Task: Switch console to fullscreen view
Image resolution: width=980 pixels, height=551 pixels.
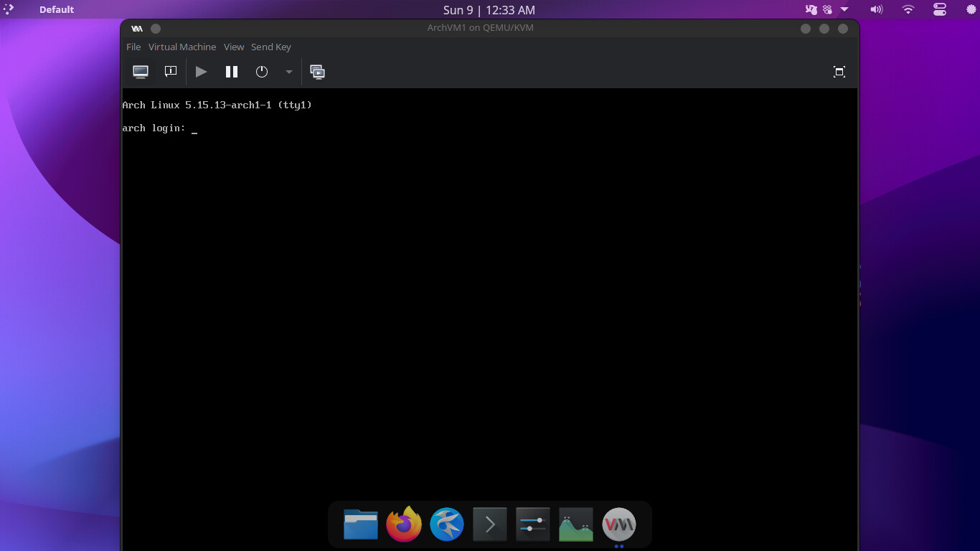Action: tap(839, 72)
